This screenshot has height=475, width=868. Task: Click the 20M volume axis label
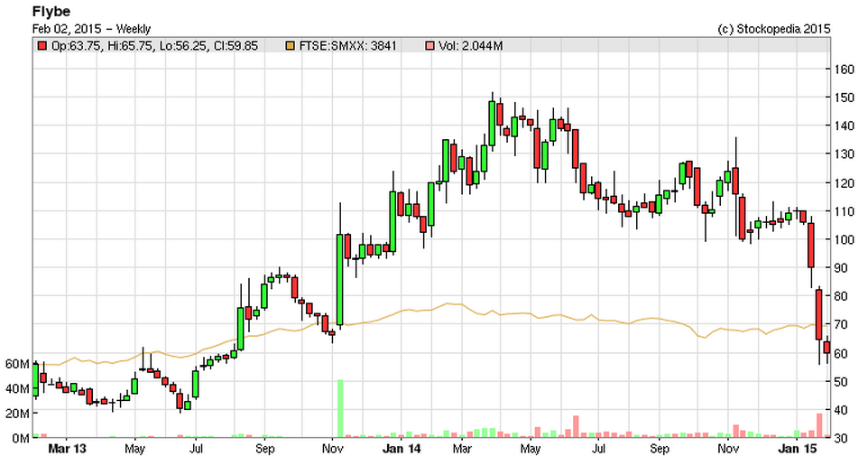click(x=17, y=414)
